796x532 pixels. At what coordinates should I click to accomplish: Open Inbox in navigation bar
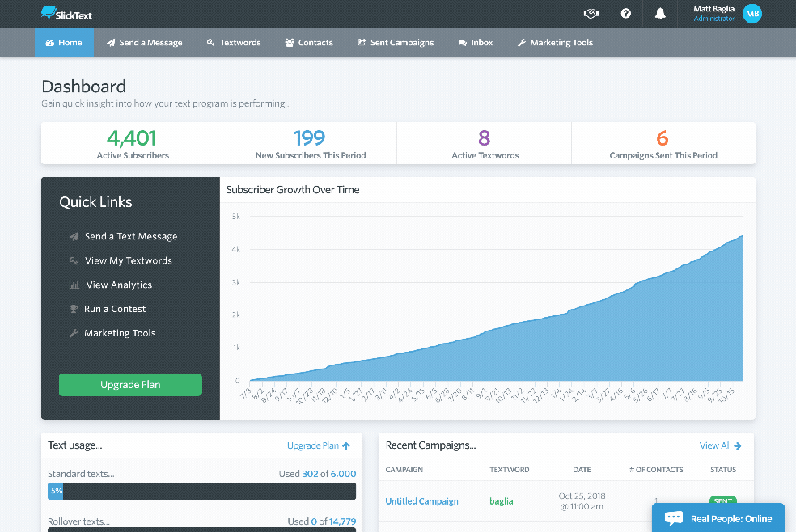click(476, 43)
